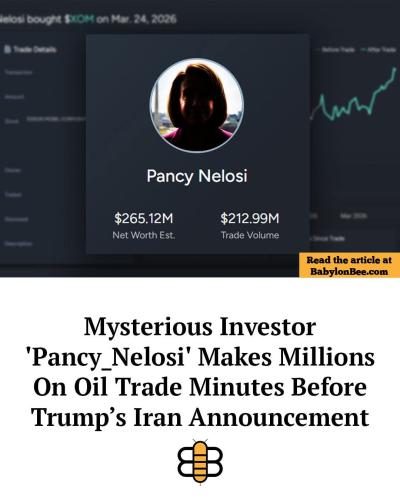Toggle the After Trade legend entry
400x500 pixels.
[x=378, y=50]
